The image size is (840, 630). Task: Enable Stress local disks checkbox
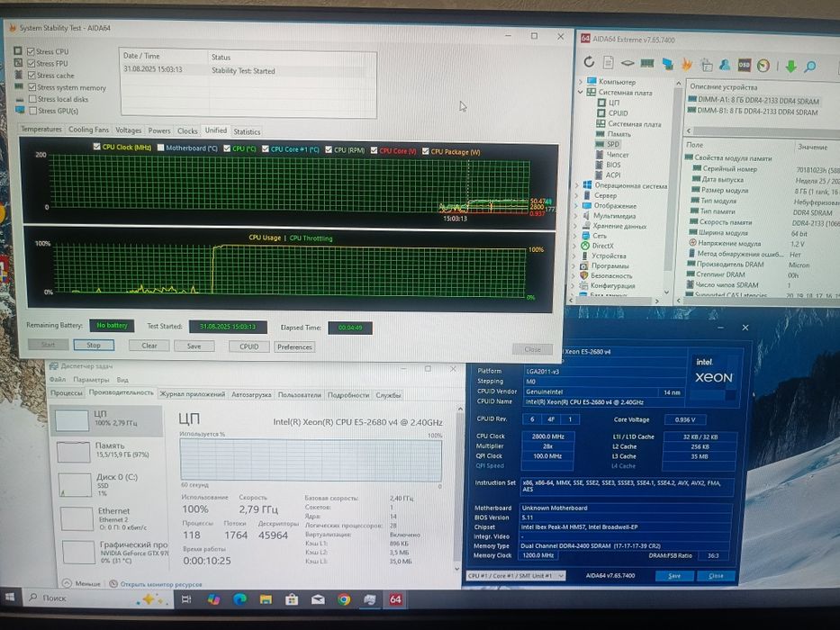pyautogui.click(x=32, y=99)
